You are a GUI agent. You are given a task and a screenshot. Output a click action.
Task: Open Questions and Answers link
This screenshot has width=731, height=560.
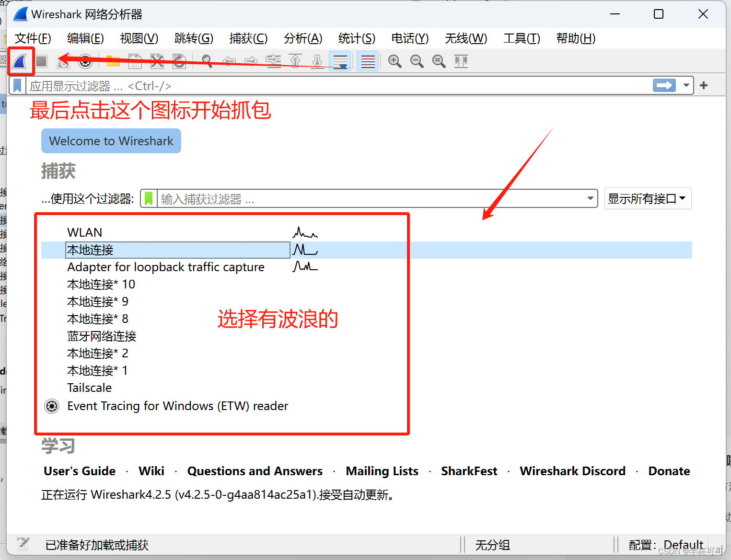point(255,471)
